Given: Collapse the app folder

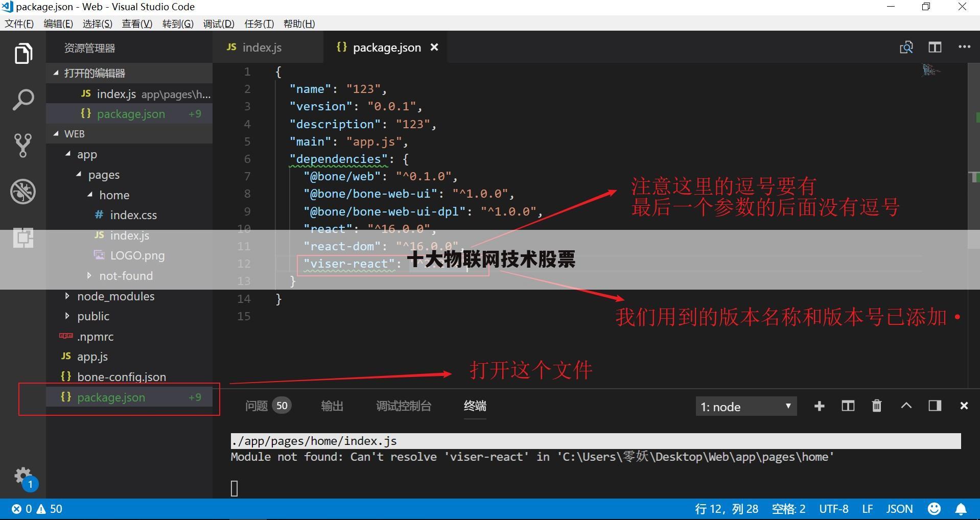Looking at the screenshot, I should (x=67, y=154).
